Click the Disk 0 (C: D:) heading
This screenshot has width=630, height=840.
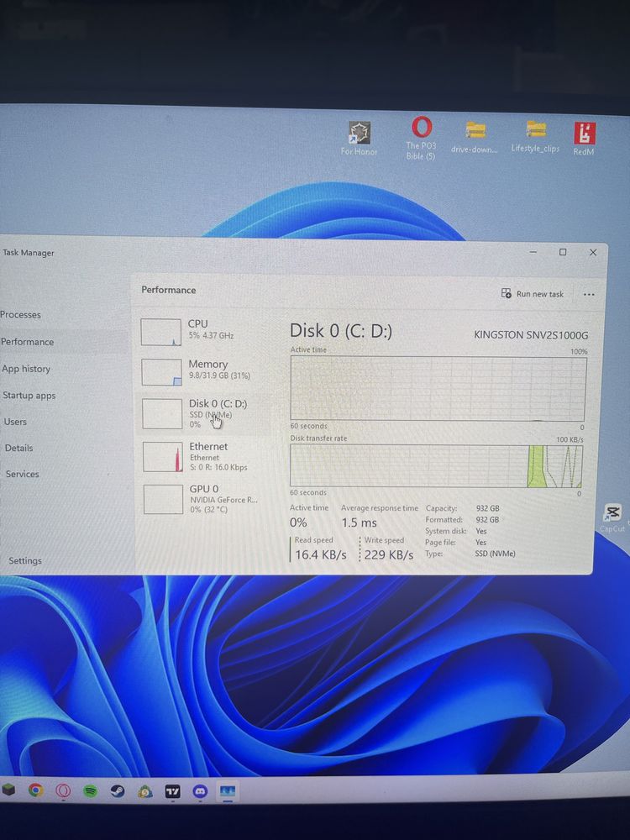341,330
